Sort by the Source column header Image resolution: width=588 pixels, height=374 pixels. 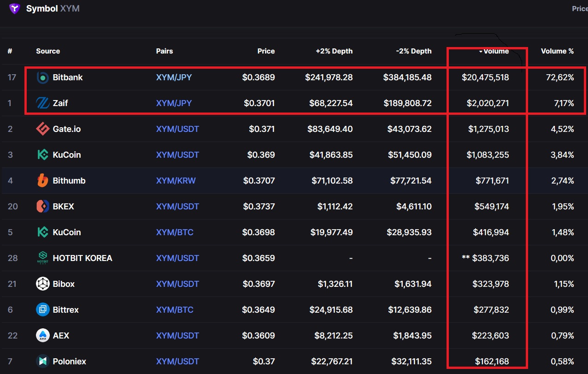pyautogui.click(x=48, y=51)
